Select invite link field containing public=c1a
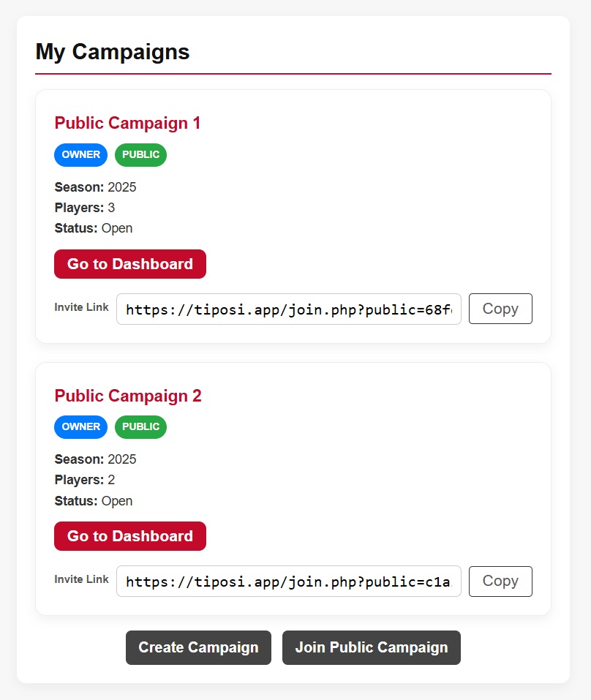Viewport: 591px width, 700px height. point(288,582)
